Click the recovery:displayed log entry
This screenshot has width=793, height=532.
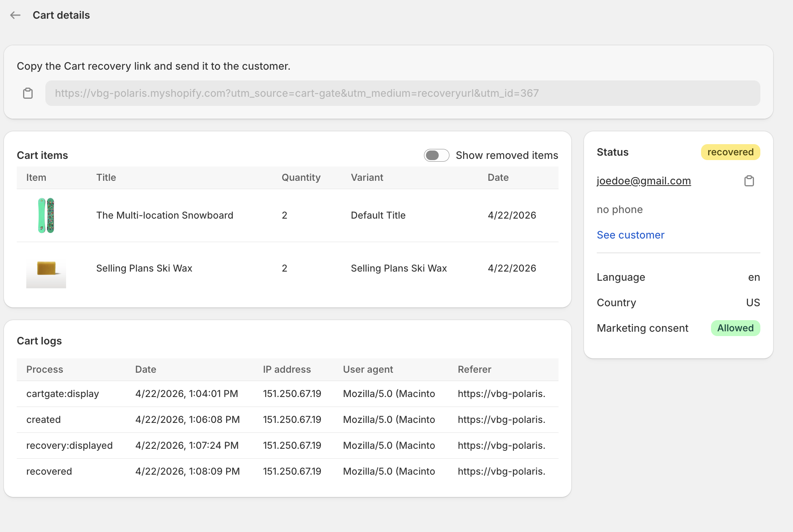69,446
